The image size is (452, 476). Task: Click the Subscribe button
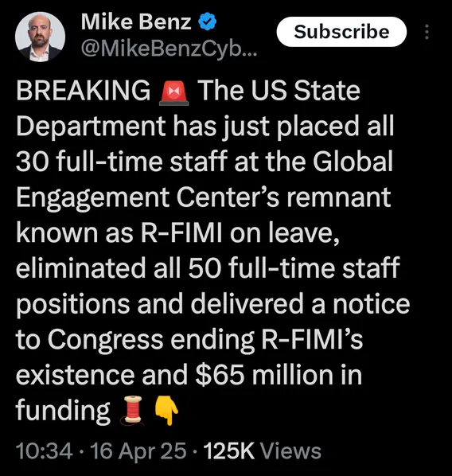pyautogui.click(x=341, y=32)
